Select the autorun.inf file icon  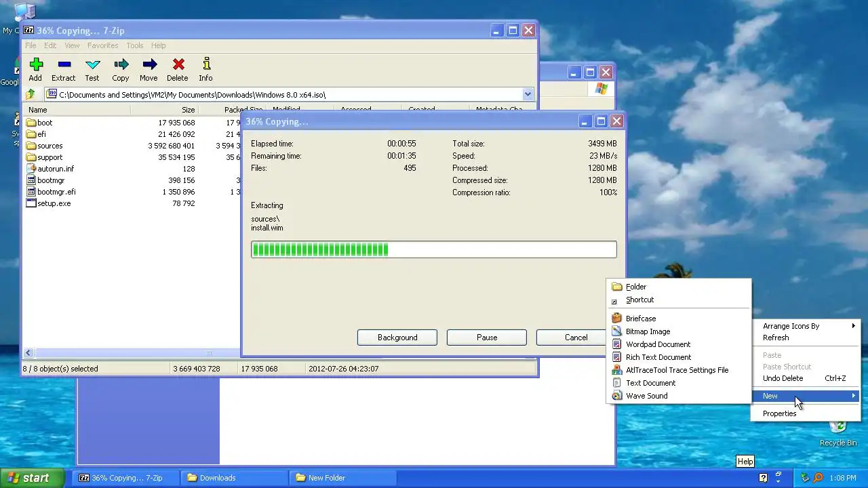[x=31, y=169]
